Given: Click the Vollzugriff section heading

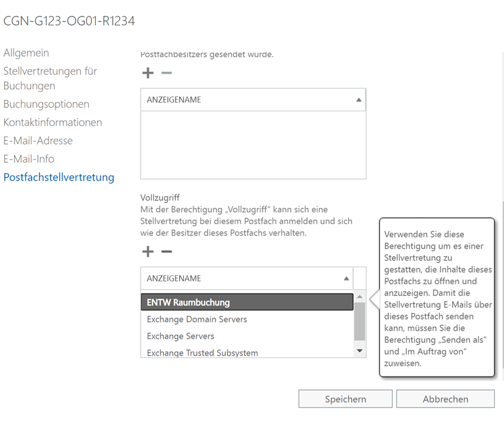Looking at the screenshot, I should 160,198.
